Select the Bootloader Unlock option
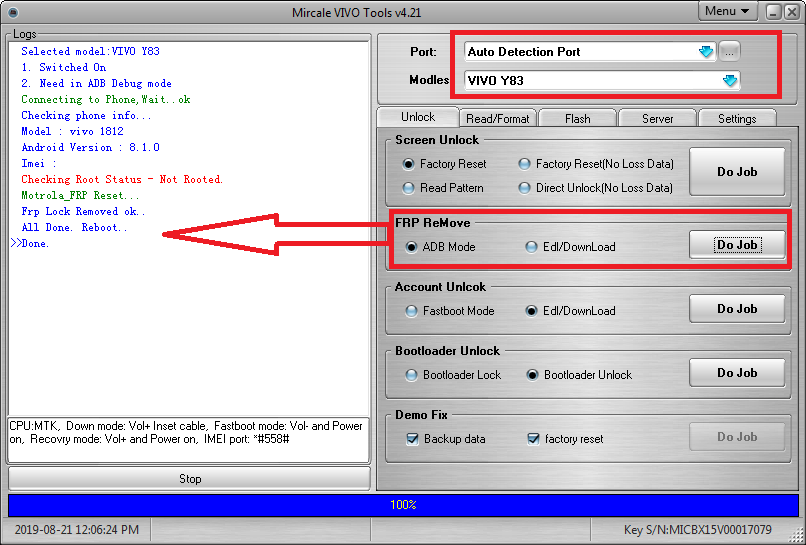Screen dimensions: 806x545 coord(532,375)
